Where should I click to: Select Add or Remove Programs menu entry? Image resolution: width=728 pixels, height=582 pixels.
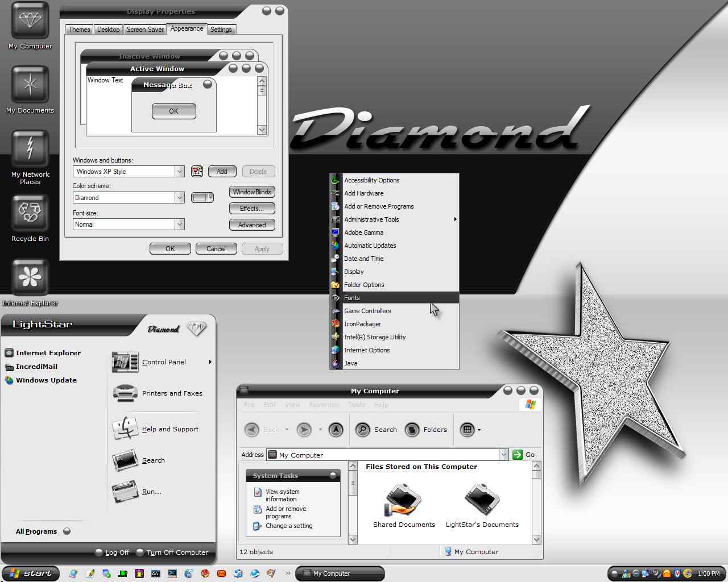pyautogui.click(x=394, y=206)
